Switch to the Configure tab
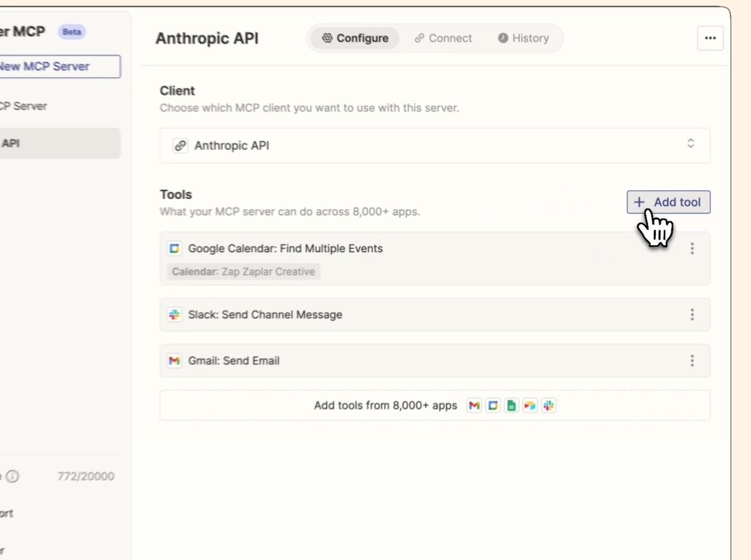Screen dimensions: 751x560 click(x=355, y=38)
